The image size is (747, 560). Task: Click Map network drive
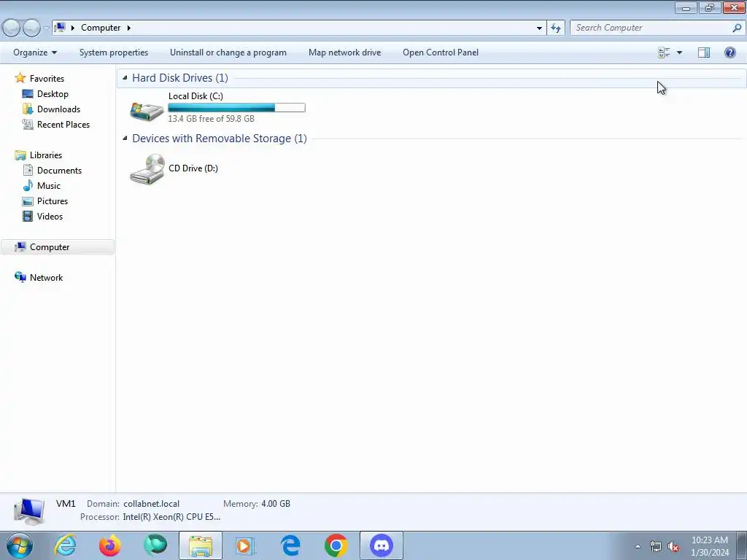pyautogui.click(x=344, y=52)
